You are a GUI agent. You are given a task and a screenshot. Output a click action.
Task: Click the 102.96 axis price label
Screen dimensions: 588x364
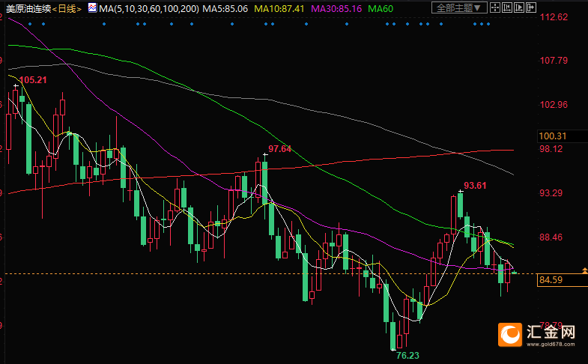[x=554, y=105]
